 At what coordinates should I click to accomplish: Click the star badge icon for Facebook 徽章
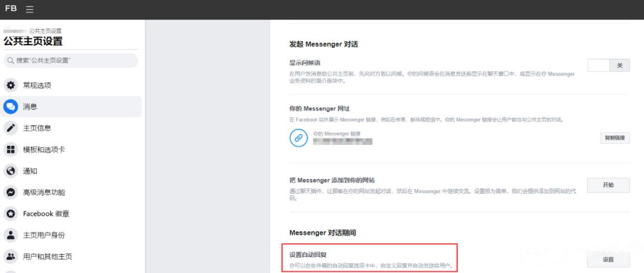tap(11, 213)
